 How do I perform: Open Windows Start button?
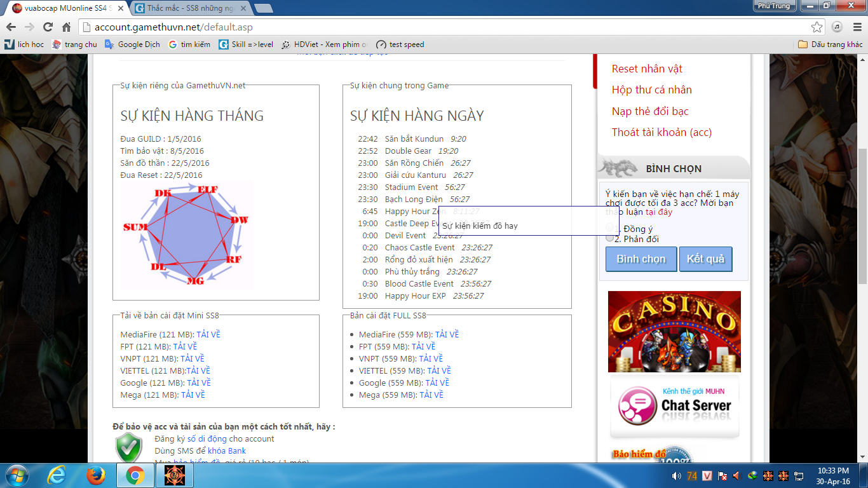click(x=16, y=475)
